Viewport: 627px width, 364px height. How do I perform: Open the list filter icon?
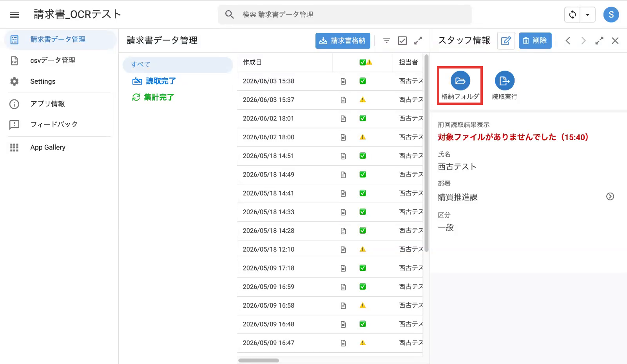tap(386, 41)
